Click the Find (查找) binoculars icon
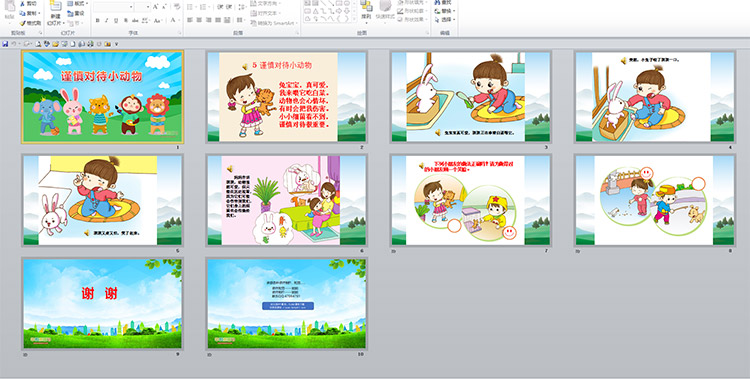750x379 pixels. 438,2
